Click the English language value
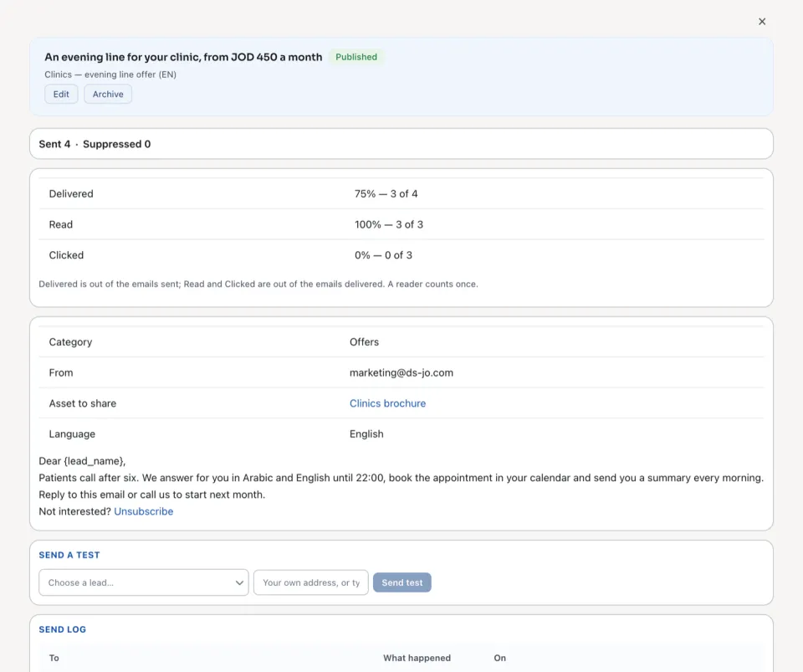Viewport: 803px width, 672px height. [366, 433]
